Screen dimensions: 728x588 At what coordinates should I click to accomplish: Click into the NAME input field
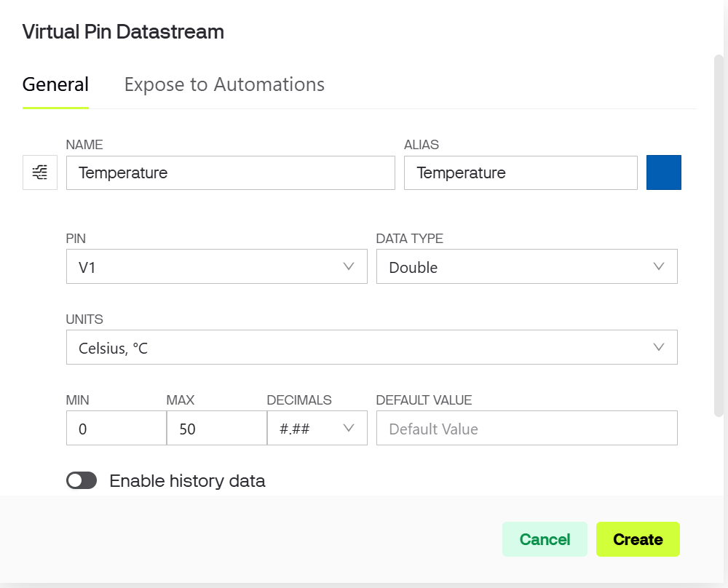[x=230, y=173]
